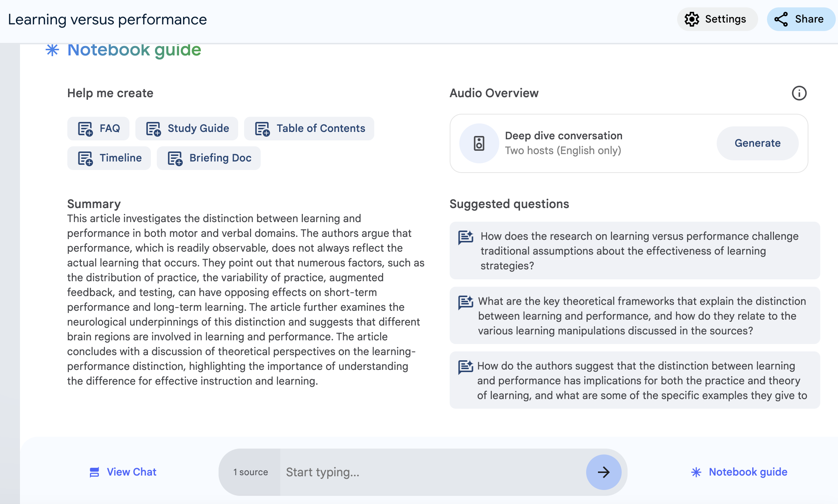Create a Timeline document
Image resolution: width=838 pixels, height=504 pixels.
click(109, 158)
